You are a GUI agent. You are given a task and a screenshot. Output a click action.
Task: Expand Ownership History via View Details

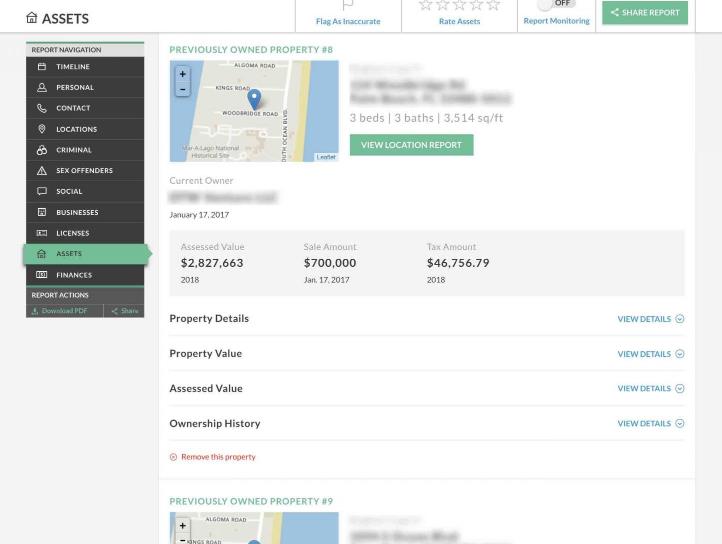[x=651, y=423]
